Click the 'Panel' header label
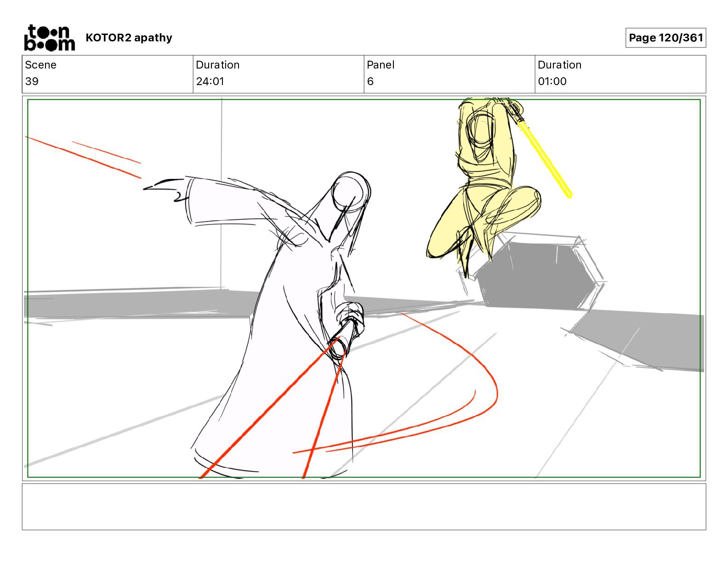 click(x=381, y=65)
